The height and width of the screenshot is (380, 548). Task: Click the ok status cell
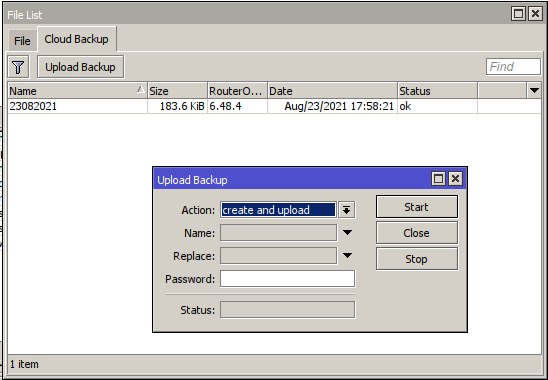tap(405, 106)
